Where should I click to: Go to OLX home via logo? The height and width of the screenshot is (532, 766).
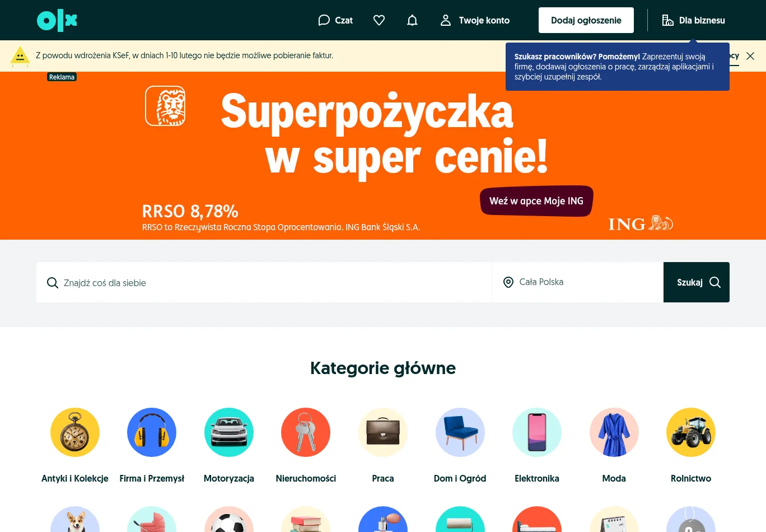pos(57,20)
